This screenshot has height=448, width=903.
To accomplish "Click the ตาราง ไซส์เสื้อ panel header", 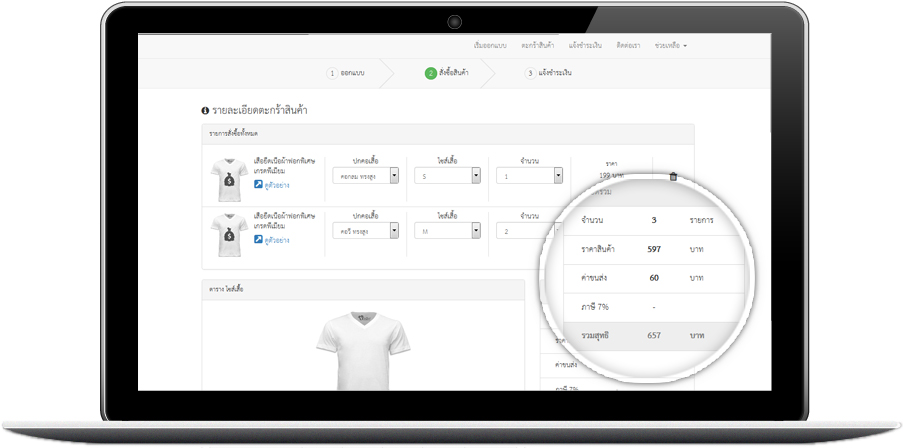I will point(363,290).
